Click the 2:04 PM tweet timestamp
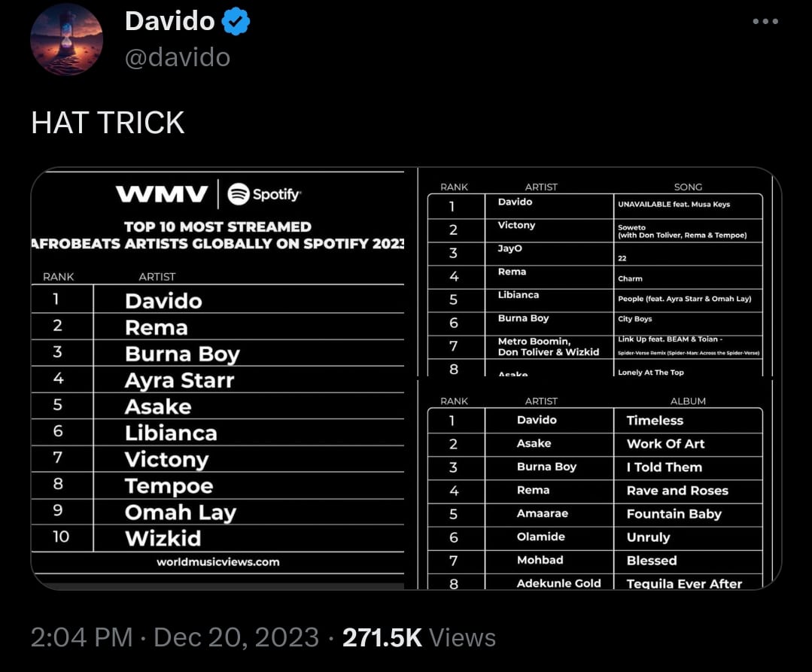812x672 pixels. (x=81, y=637)
